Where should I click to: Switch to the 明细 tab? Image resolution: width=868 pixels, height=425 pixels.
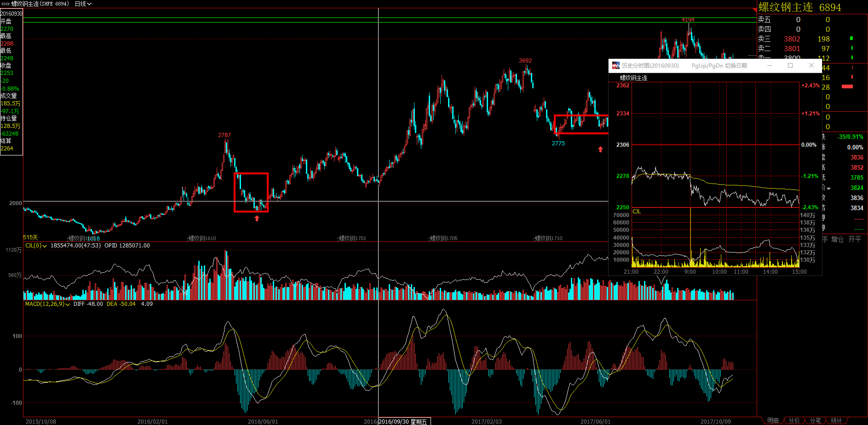[x=773, y=420]
